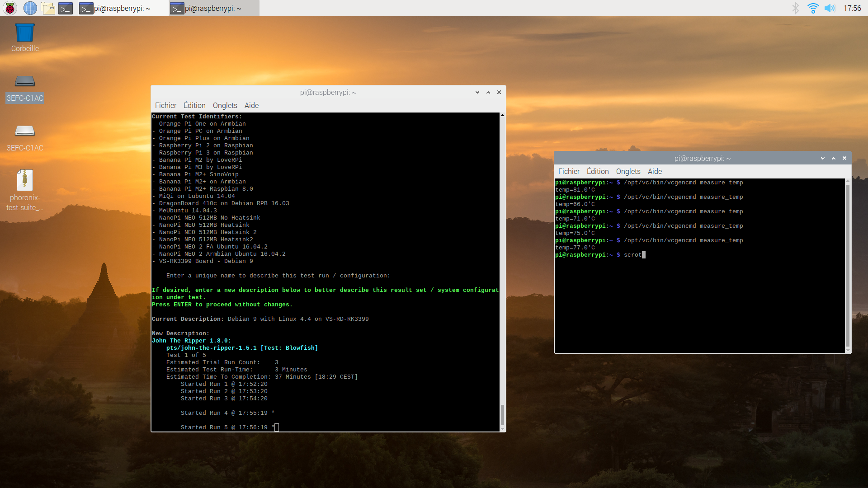Minimize the right terminal window
The image size is (868, 488).
823,158
